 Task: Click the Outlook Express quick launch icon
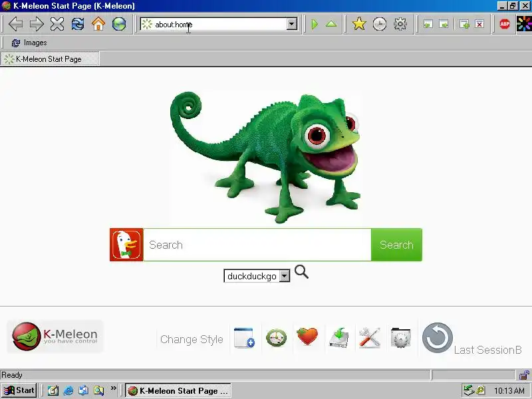[x=84, y=390]
